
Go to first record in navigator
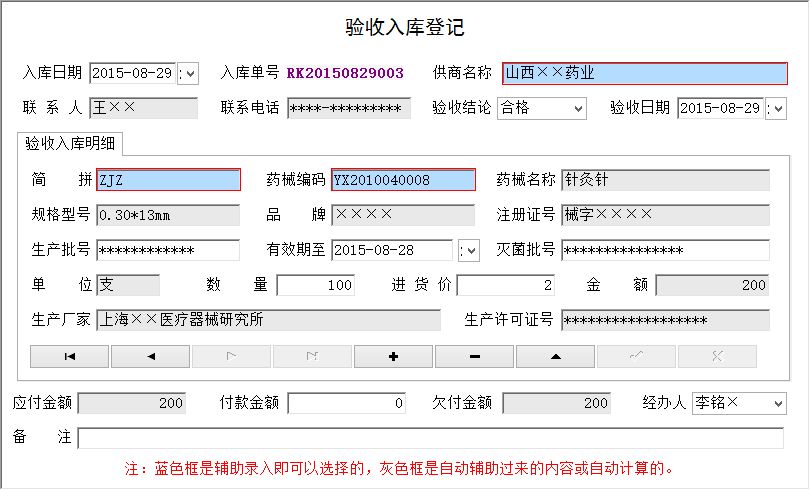[70, 356]
